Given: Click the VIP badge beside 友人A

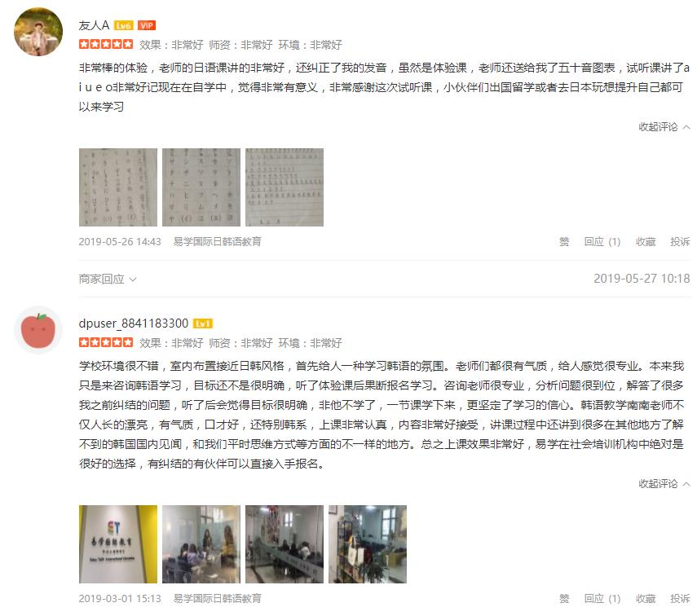Looking at the screenshot, I should coord(146,25).
